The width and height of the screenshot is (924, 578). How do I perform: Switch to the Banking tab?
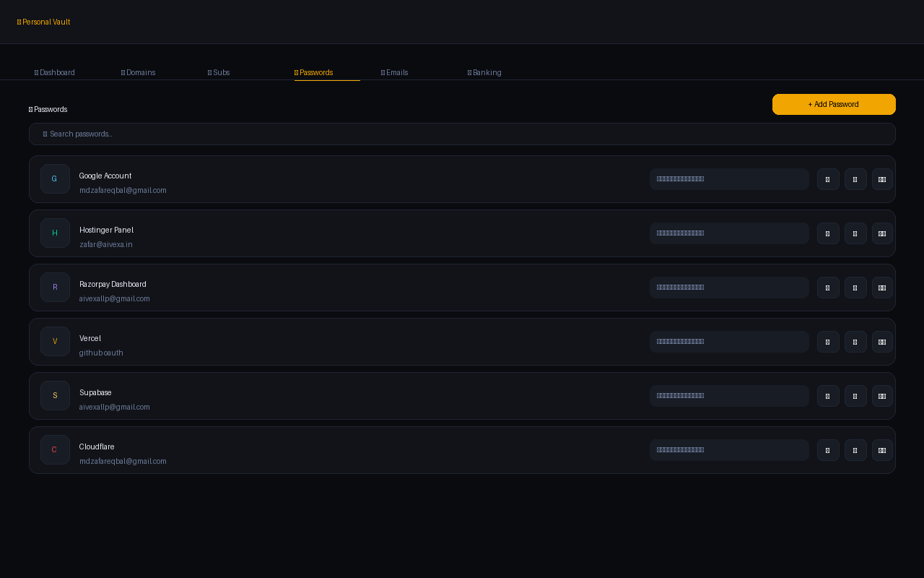(x=485, y=72)
